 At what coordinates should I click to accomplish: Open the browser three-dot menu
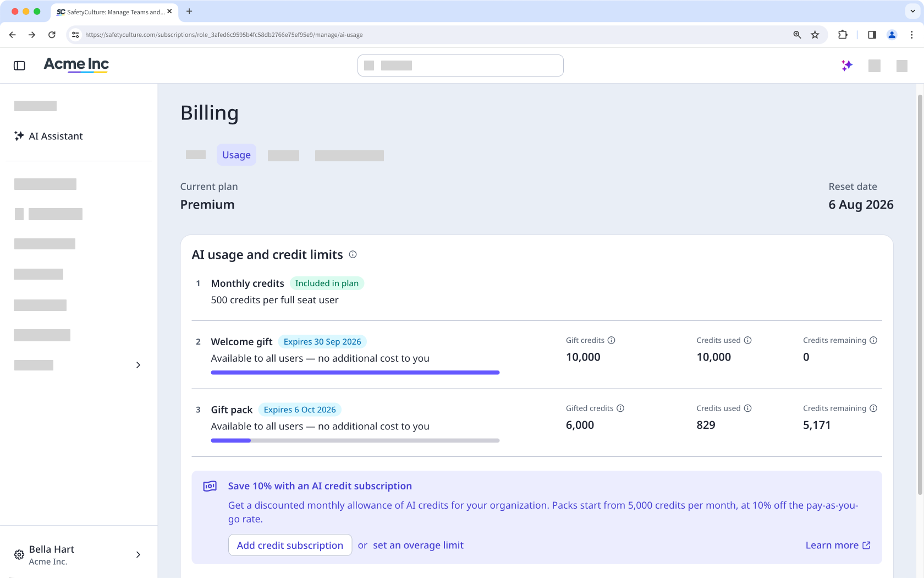912,35
